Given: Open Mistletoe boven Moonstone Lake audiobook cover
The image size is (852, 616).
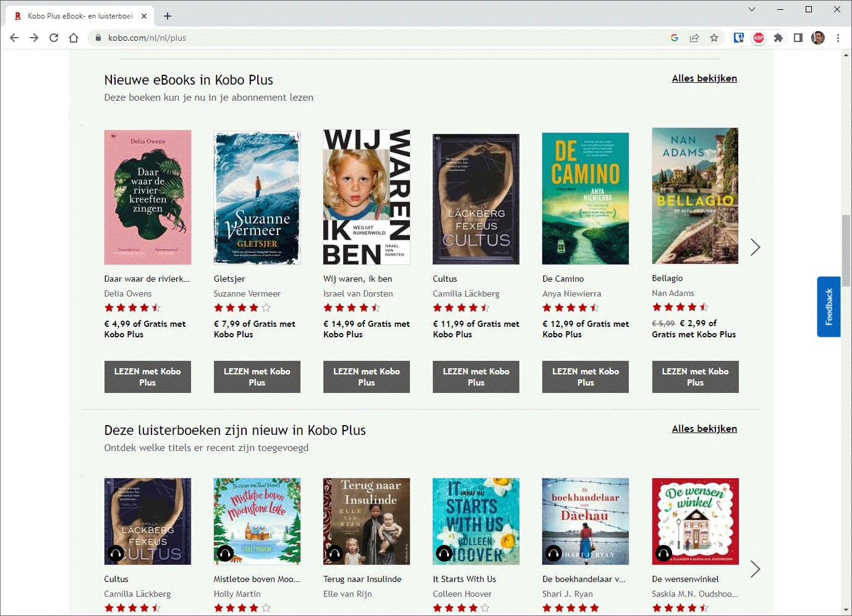Looking at the screenshot, I should [x=257, y=521].
